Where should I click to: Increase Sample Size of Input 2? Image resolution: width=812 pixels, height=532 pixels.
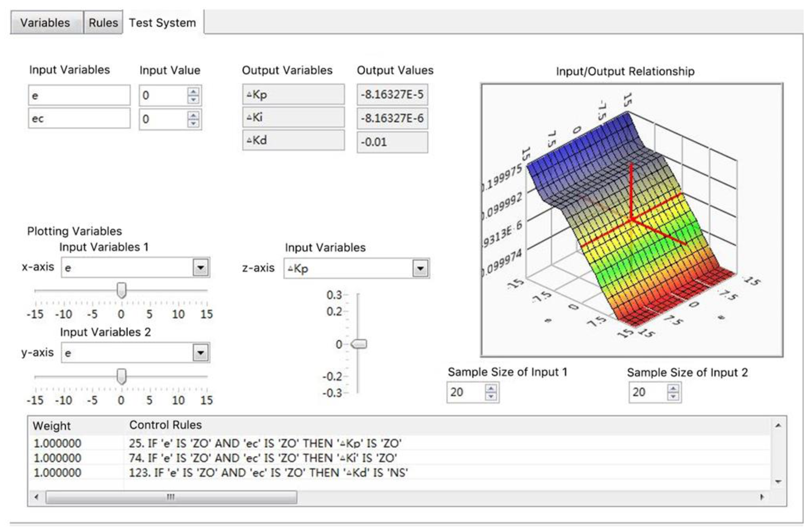point(673,388)
